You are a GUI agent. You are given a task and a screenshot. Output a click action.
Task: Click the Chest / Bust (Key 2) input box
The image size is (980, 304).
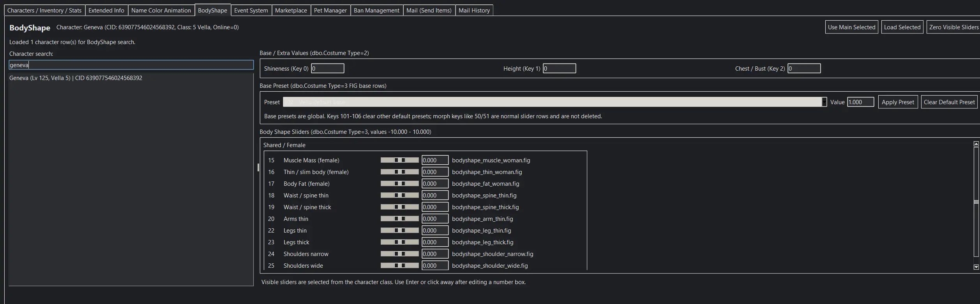click(804, 69)
